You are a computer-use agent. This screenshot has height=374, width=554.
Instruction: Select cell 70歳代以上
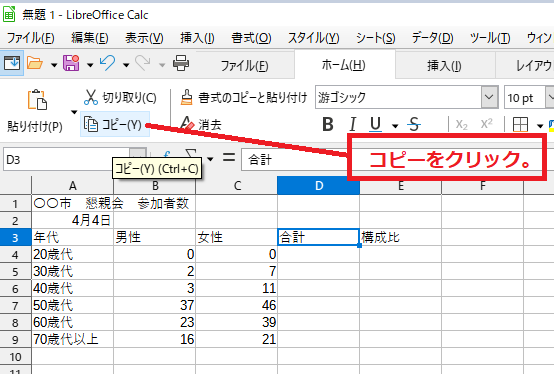click(72, 339)
